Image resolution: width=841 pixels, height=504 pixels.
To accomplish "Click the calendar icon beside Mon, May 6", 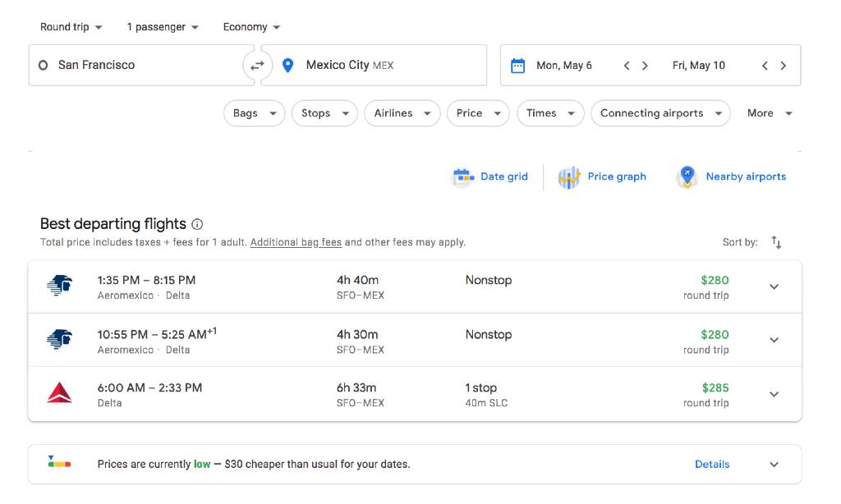I will [517, 64].
